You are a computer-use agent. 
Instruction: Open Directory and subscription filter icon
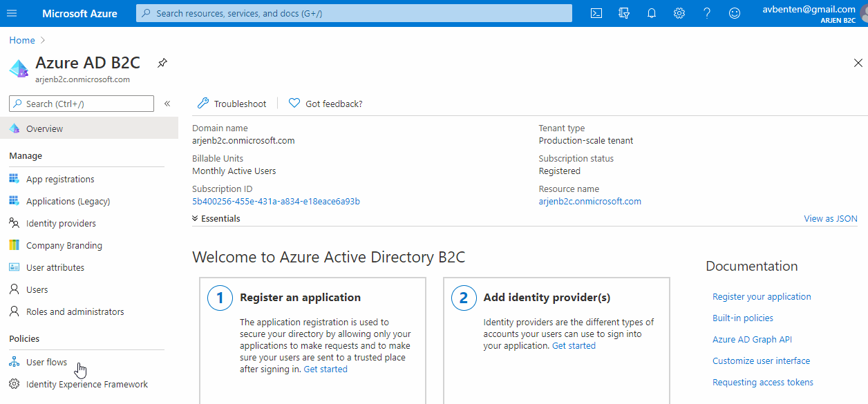point(624,13)
